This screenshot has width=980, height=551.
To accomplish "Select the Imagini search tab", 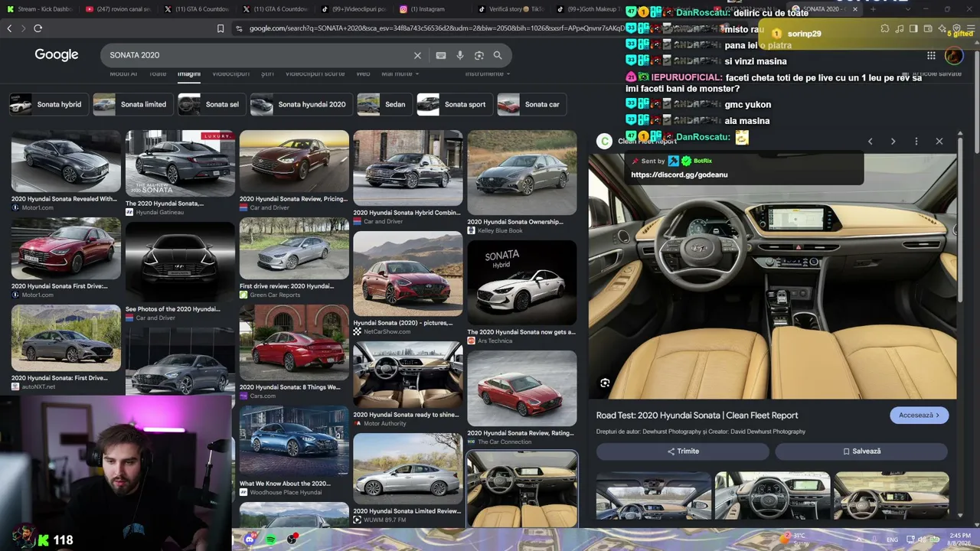I will 189,73.
